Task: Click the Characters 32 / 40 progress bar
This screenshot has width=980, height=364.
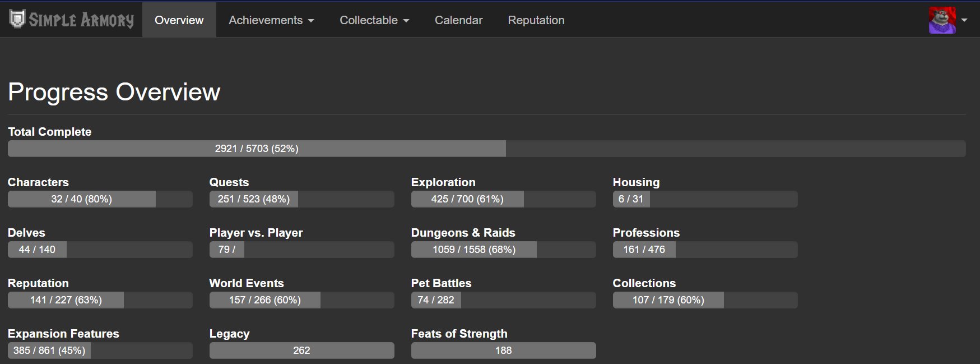Action: (x=100, y=199)
